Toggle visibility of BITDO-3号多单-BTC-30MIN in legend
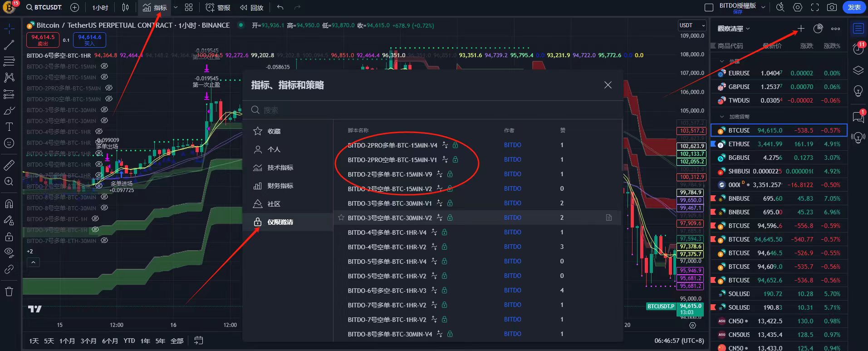The height and width of the screenshot is (351, 868). point(104,110)
